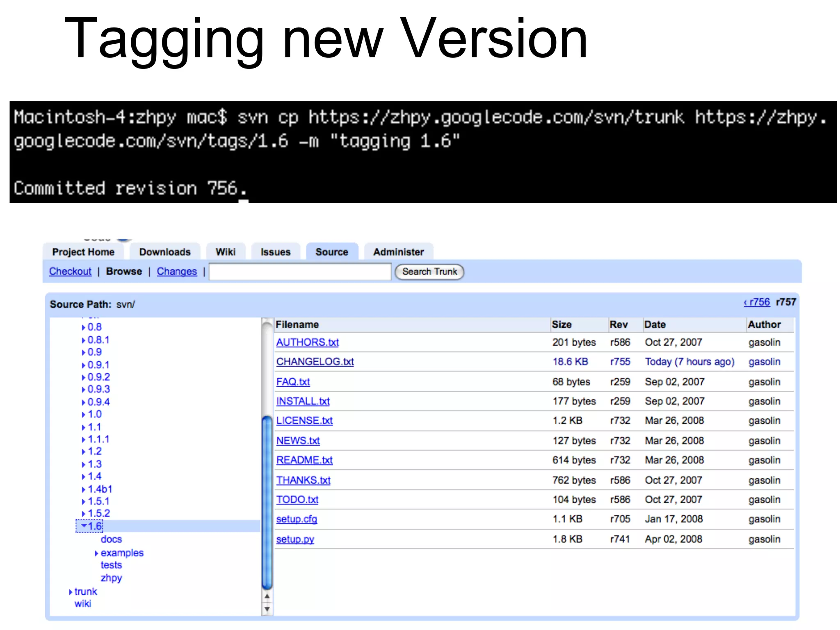The width and height of the screenshot is (840, 630).
Task: Expand the 0.8 tag folder
Action: pos(84,327)
